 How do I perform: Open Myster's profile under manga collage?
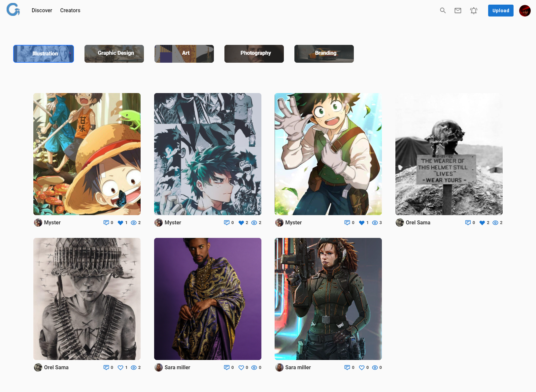(x=173, y=223)
